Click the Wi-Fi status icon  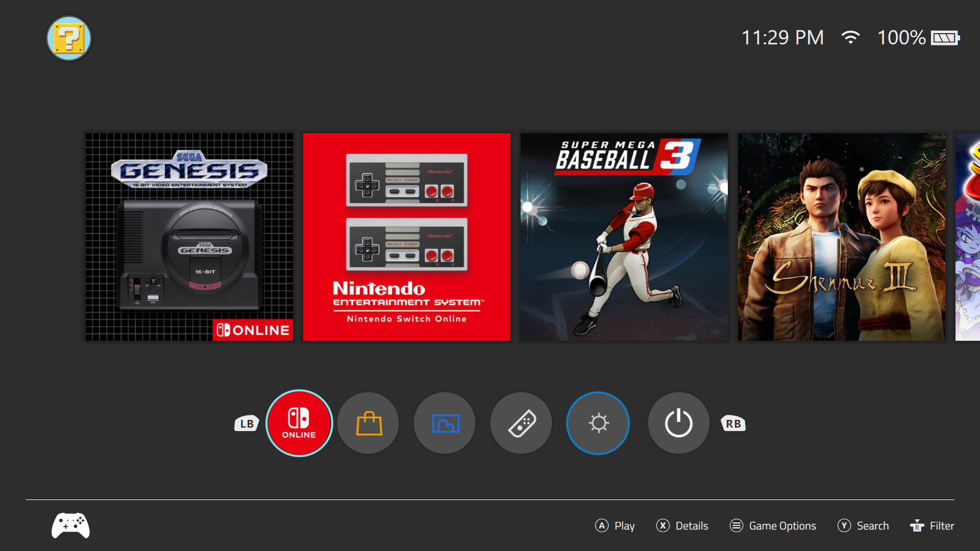(850, 37)
